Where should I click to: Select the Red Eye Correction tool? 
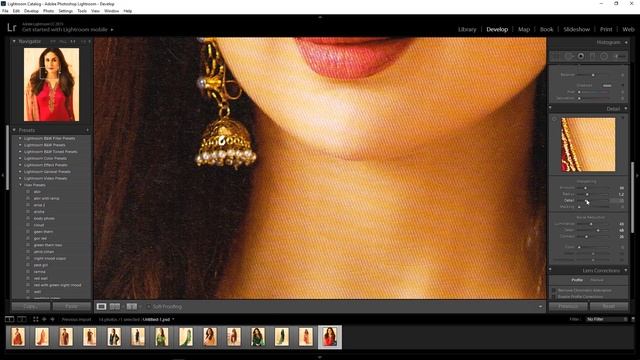pyautogui.click(x=580, y=56)
